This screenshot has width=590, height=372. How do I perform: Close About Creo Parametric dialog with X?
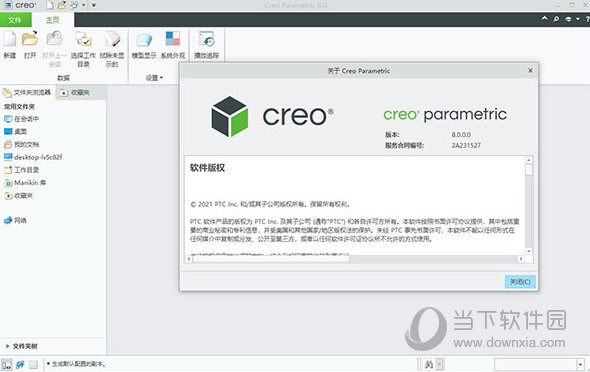[530, 70]
